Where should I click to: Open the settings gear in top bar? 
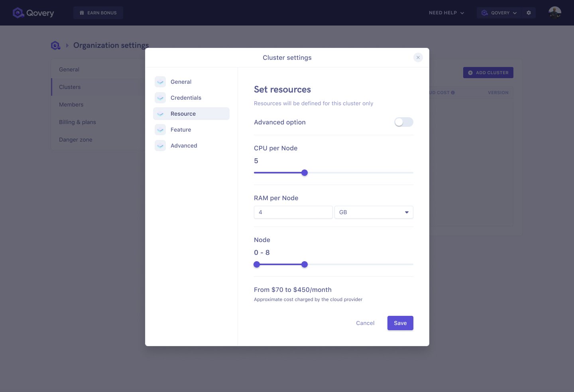click(529, 13)
